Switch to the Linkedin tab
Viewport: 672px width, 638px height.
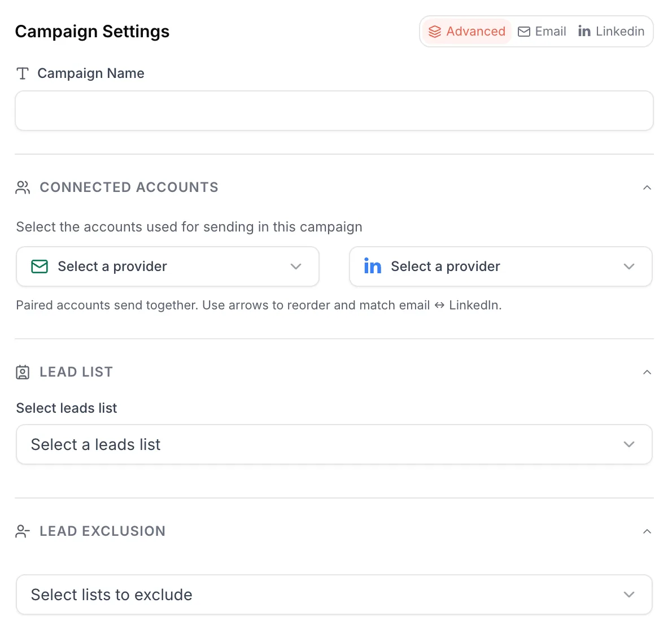pyautogui.click(x=611, y=31)
